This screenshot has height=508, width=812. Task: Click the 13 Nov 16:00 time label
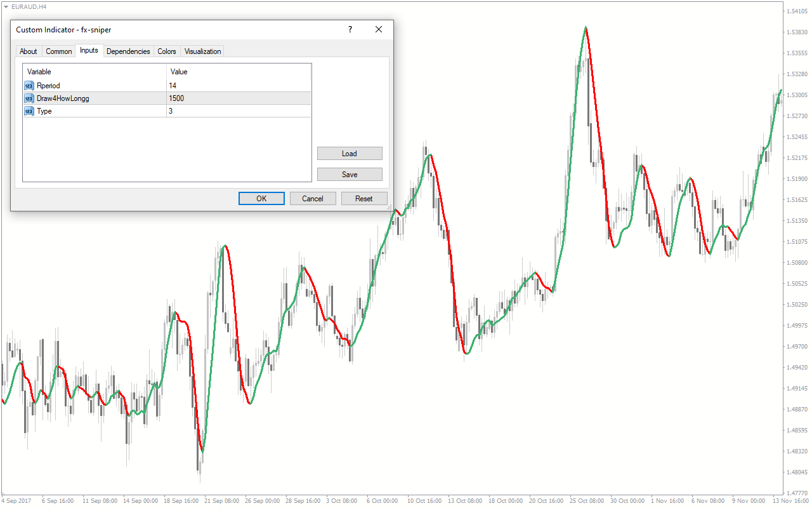click(790, 501)
